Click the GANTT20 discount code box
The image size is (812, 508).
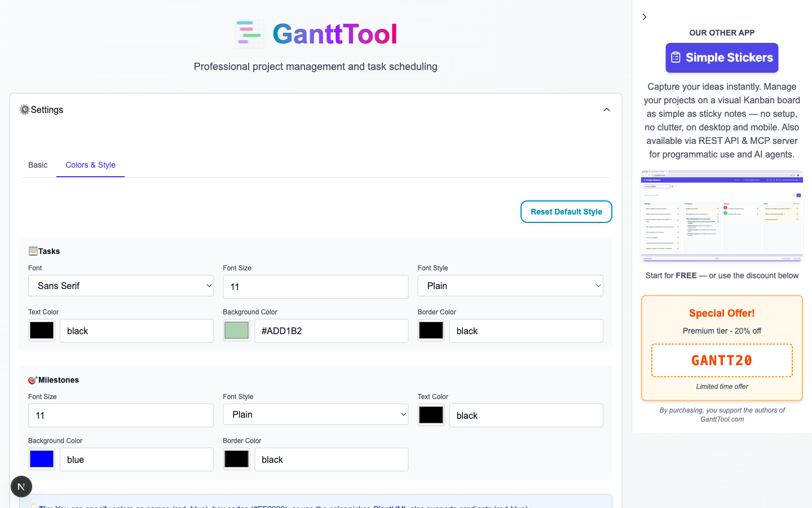point(722,360)
